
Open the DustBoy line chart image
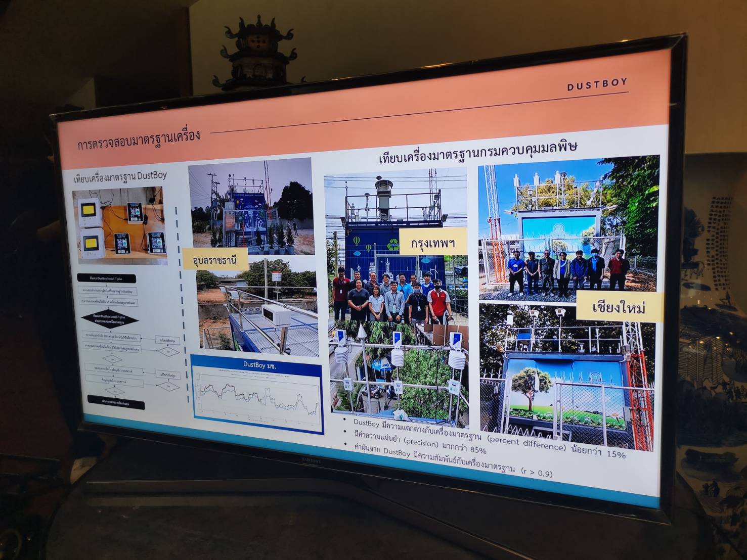click(257, 396)
